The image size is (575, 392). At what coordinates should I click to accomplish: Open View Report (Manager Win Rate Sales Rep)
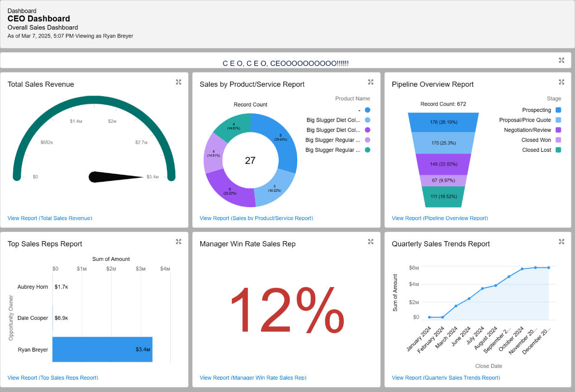253,377
